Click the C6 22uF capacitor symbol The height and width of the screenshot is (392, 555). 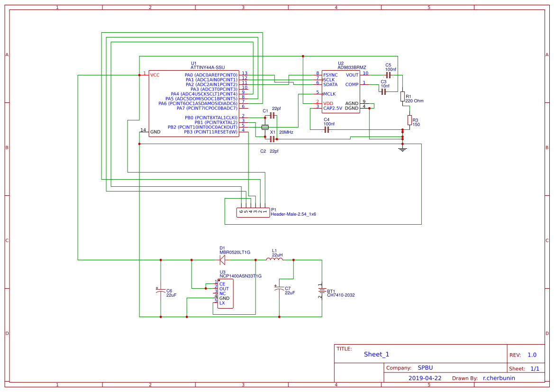point(161,291)
